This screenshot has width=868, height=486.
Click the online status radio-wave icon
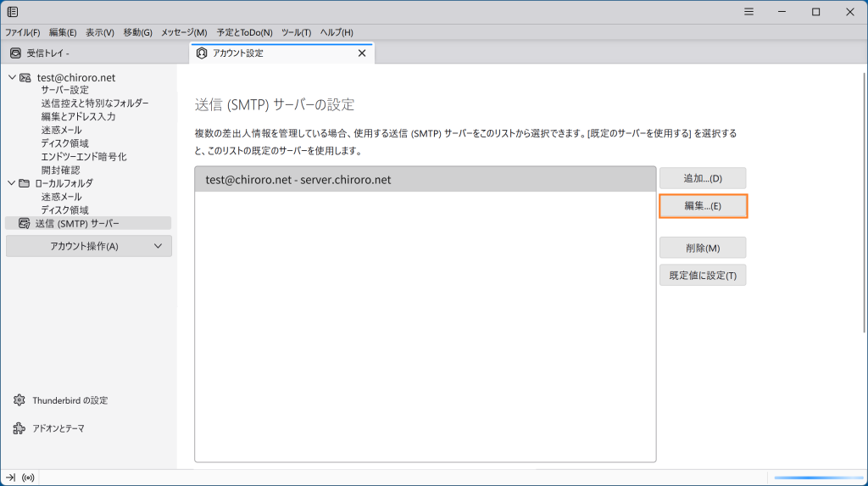pos(28,478)
